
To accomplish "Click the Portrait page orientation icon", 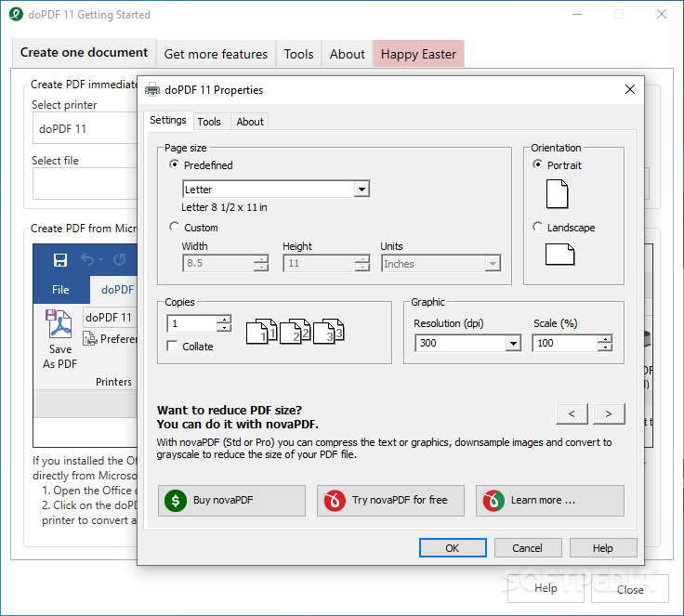I will pyautogui.click(x=557, y=194).
